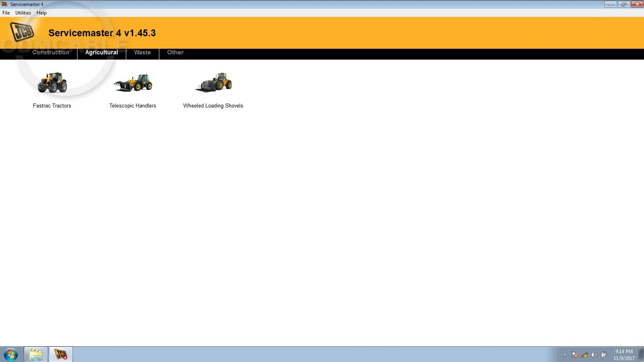Screen dimensions: 644x362
Task: Click the Fastrac Tractors label
Action: point(52,106)
